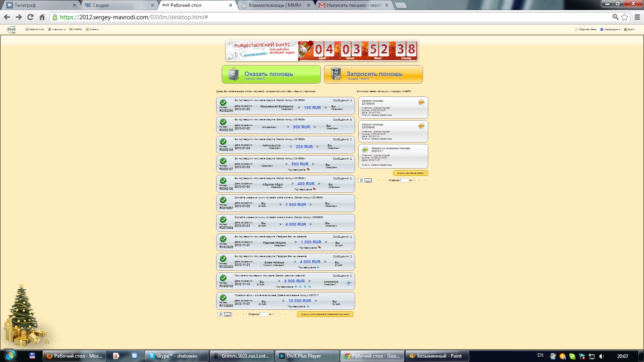Click the orange arrow icon on request Z2186024
Viewport: 644px width, 362px height.
(x=421, y=102)
